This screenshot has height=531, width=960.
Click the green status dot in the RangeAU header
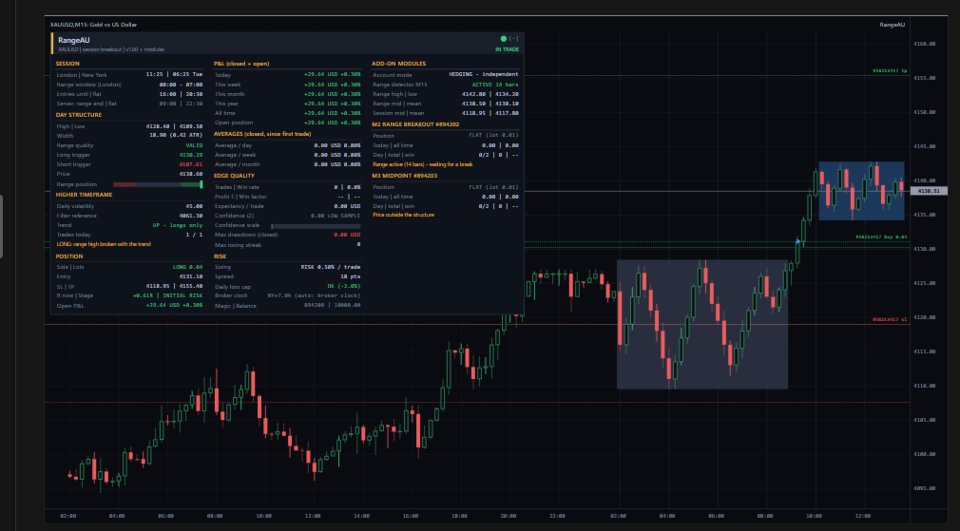click(503, 39)
